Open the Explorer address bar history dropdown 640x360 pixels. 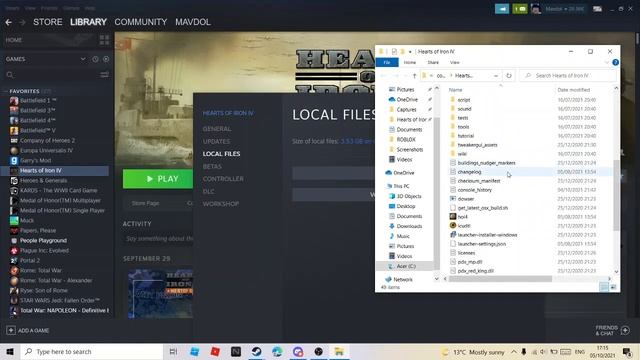click(x=496, y=76)
